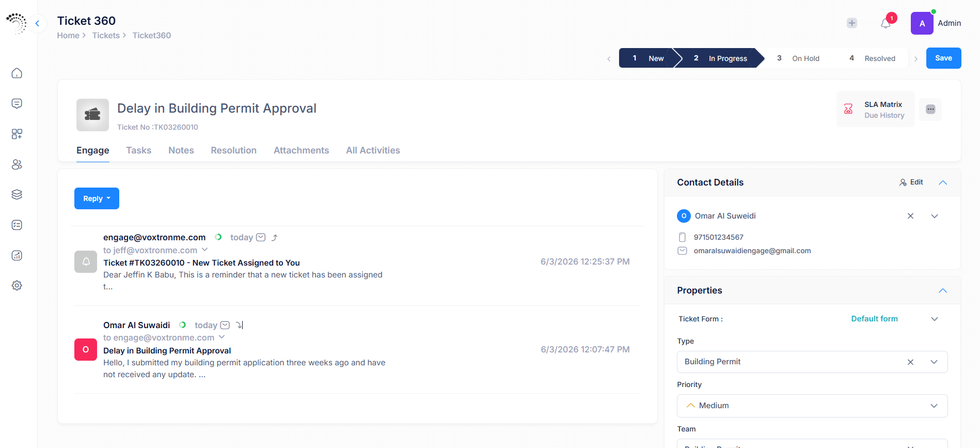
Task: Open SLA Matrix Due History
Action: 876,109
